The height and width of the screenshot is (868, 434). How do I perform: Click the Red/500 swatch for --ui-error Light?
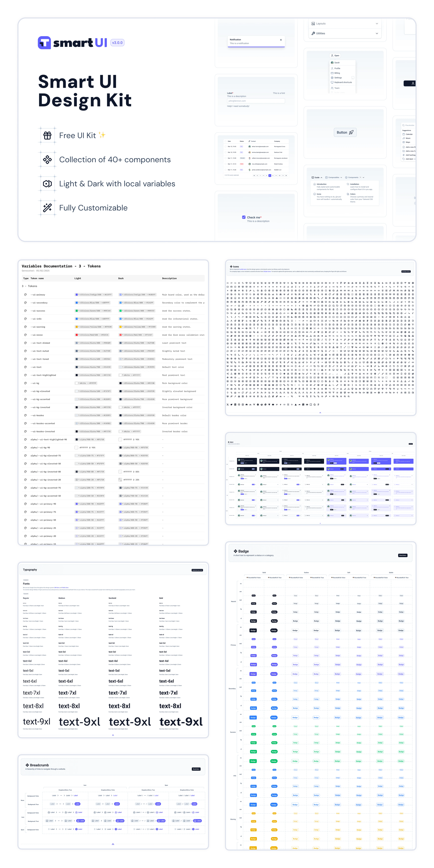[x=77, y=335]
